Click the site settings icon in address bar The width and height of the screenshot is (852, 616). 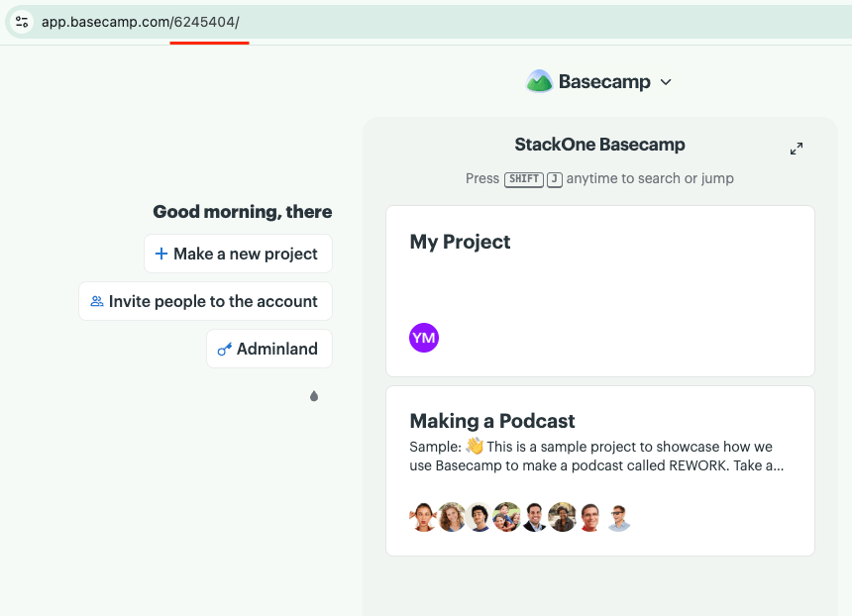tap(22, 22)
